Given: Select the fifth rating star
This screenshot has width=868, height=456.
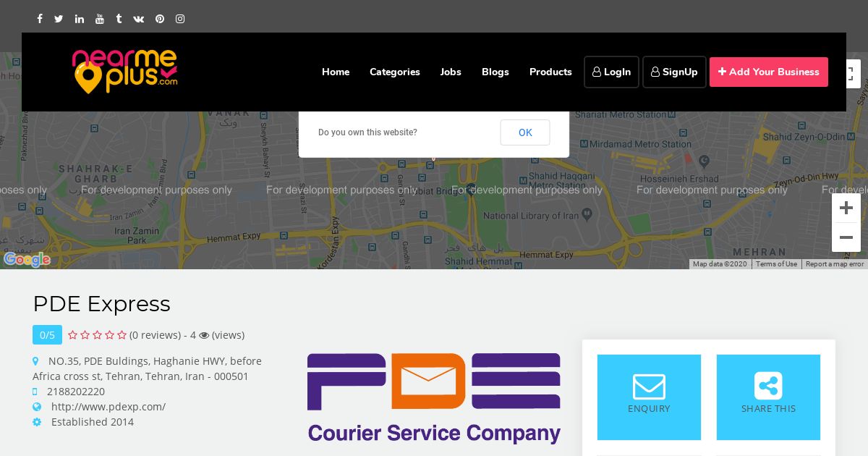Looking at the screenshot, I should pos(122,335).
